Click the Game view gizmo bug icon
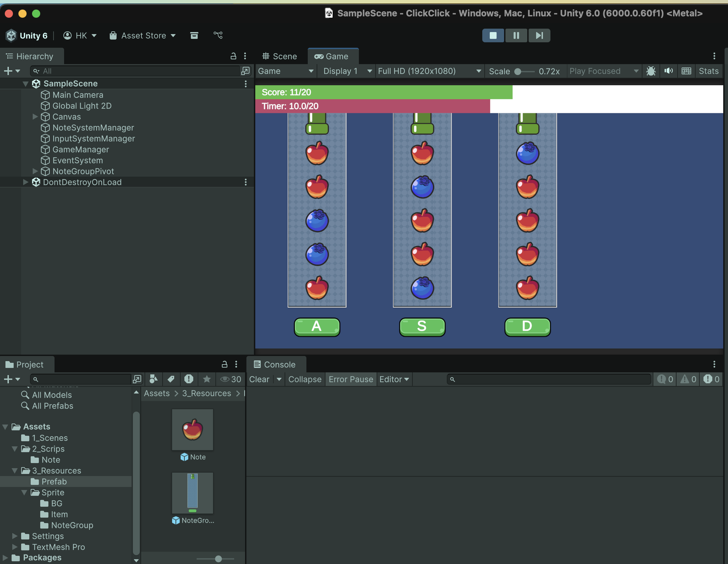Viewport: 728px width, 564px height. coord(651,71)
